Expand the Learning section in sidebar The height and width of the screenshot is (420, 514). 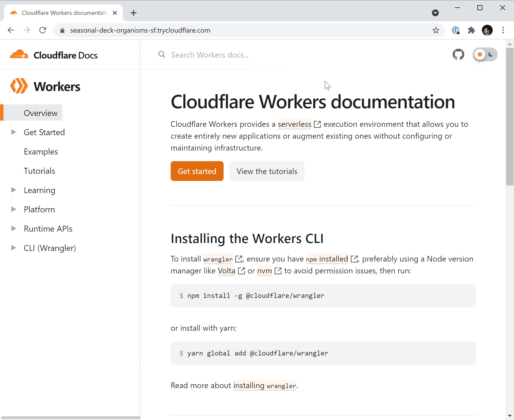click(x=14, y=190)
